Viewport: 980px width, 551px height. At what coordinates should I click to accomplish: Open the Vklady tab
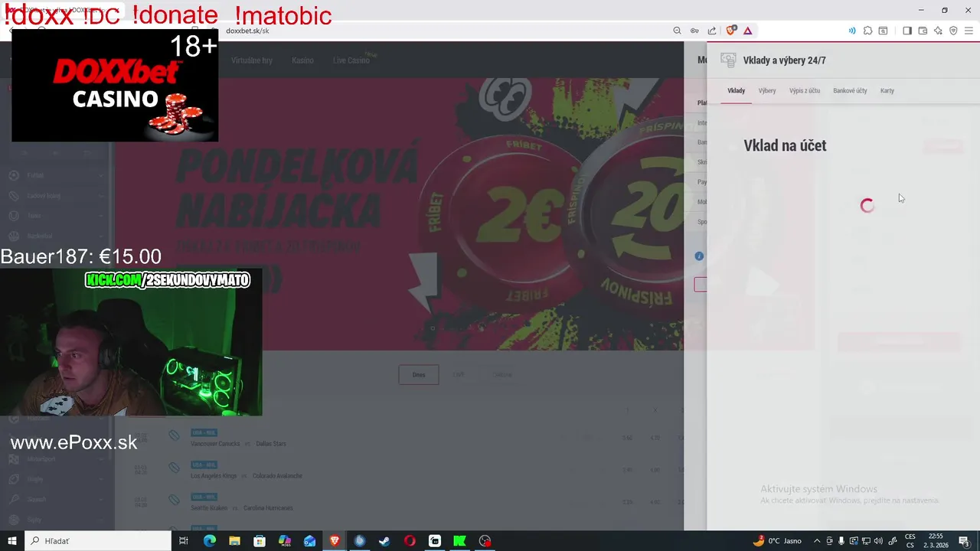point(736,90)
